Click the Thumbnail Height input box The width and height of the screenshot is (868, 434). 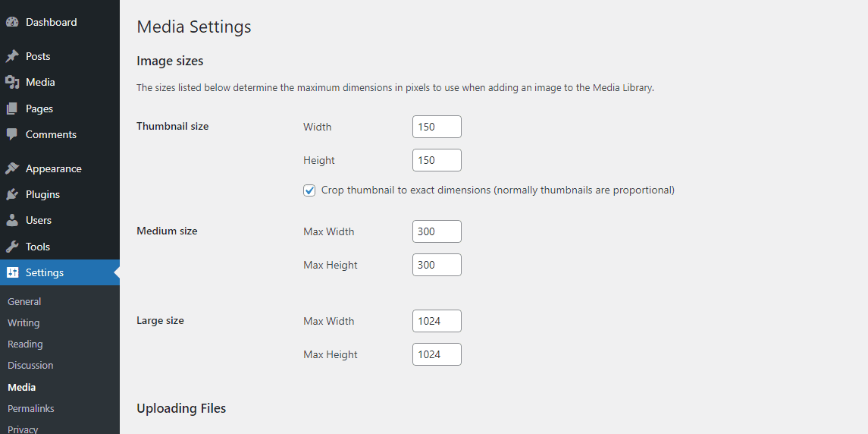(437, 160)
